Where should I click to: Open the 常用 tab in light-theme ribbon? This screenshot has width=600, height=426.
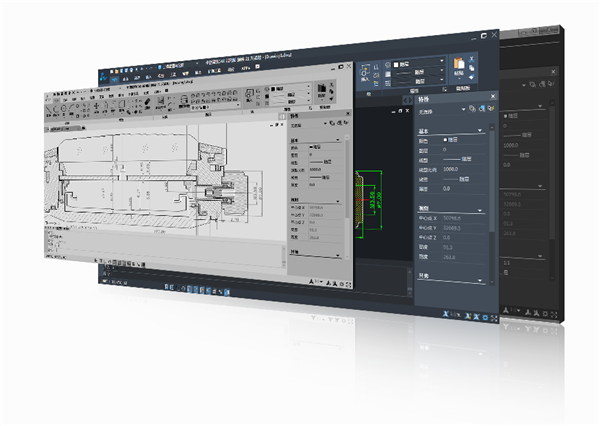[56, 100]
